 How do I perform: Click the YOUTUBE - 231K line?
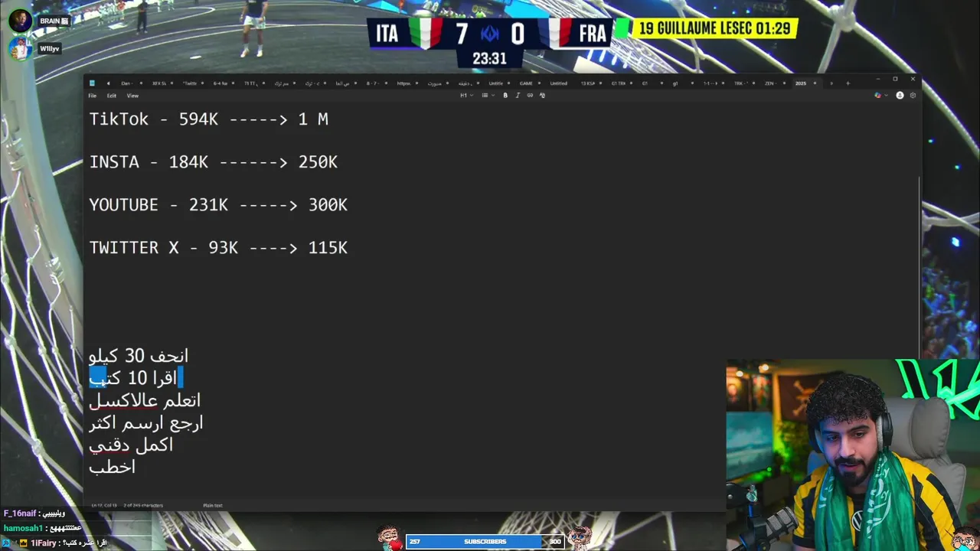coord(218,205)
